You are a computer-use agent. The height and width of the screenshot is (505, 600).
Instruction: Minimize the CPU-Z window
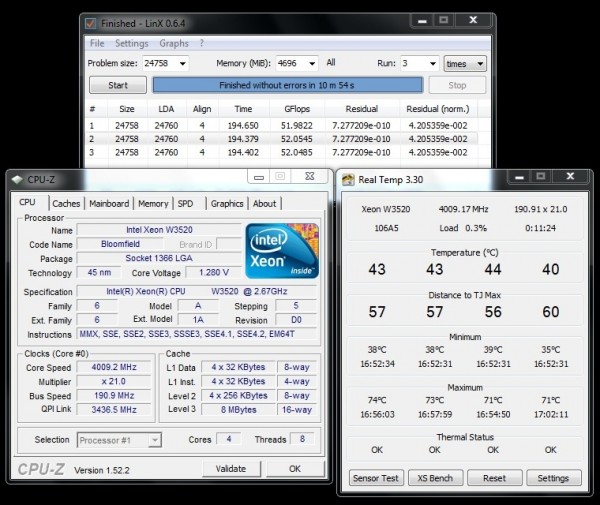coord(259,176)
